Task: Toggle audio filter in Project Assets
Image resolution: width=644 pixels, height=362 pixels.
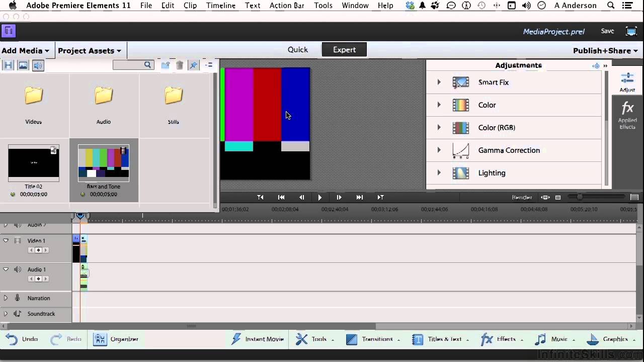Action: tap(38, 65)
